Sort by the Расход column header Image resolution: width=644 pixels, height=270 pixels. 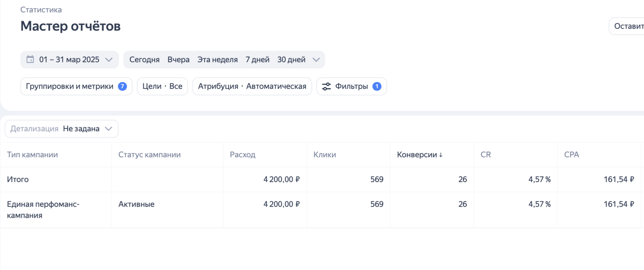click(x=243, y=155)
